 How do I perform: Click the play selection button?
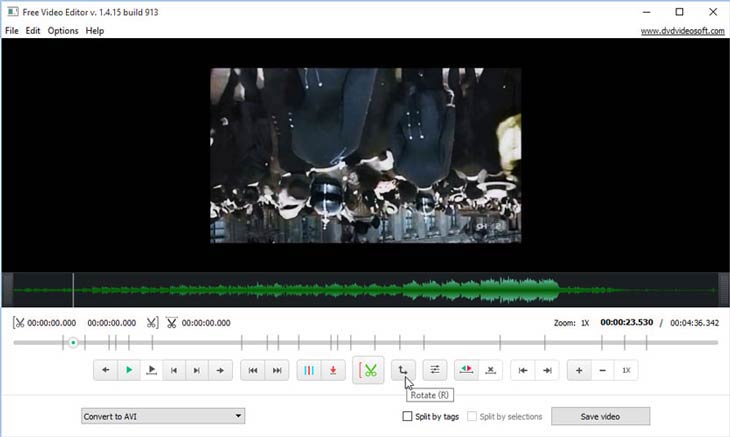pos(151,370)
